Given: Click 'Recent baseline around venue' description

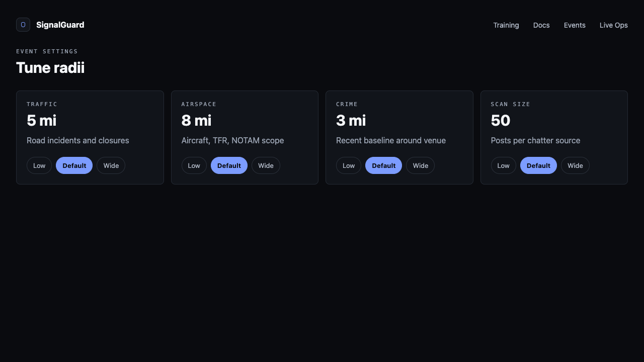Looking at the screenshot, I should pyautogui.click(x=391, y=140).
